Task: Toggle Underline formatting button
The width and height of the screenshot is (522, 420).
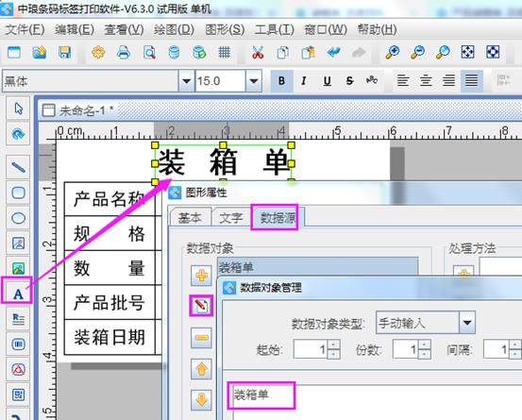Action: [x=327, y=80]
